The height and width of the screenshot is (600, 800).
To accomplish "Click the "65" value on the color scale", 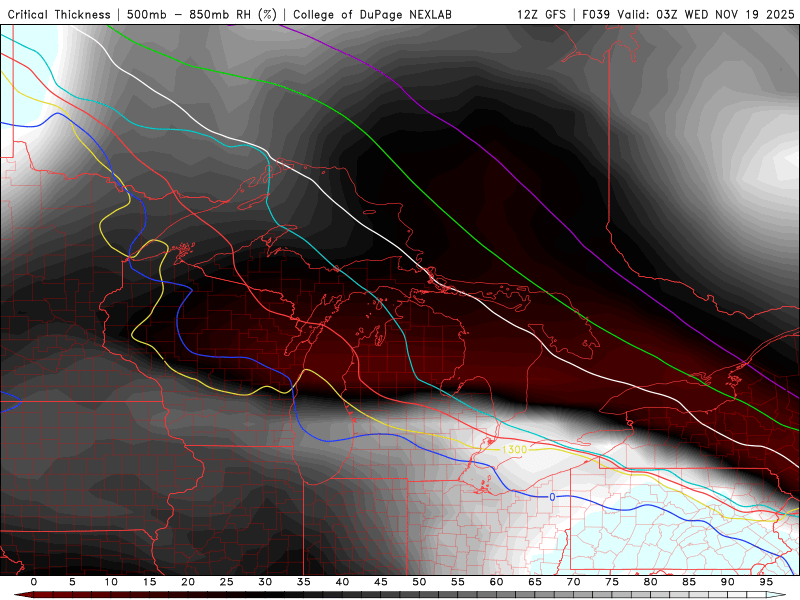I will tap(535, 582).
